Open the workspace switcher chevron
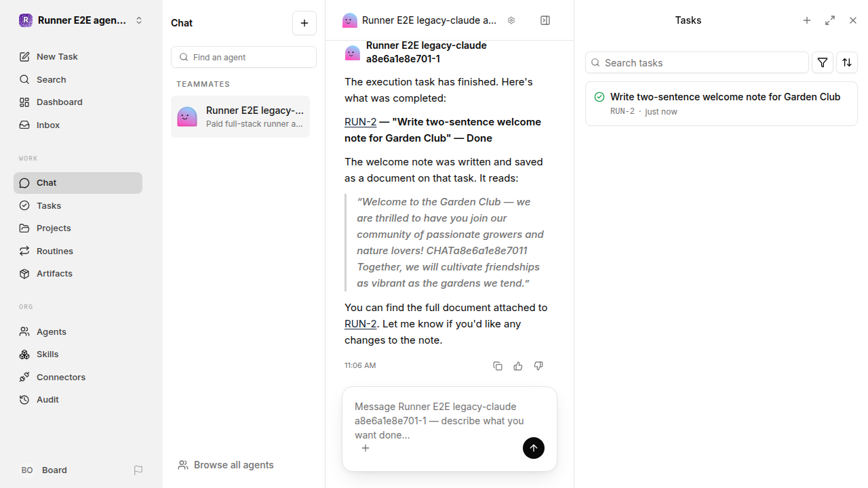Screen dimensions: 868x488 pos(139,20)
